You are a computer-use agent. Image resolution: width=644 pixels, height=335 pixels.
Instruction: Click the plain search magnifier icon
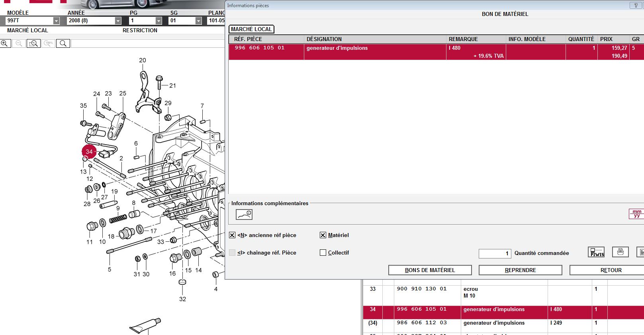pyautogui.click(x=63, y=43)
